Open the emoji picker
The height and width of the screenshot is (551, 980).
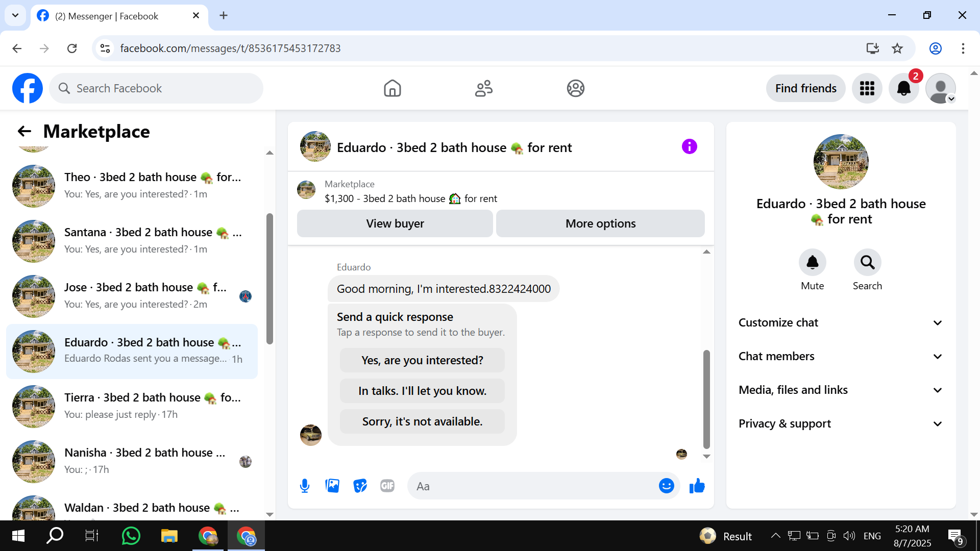pos(667,486)
